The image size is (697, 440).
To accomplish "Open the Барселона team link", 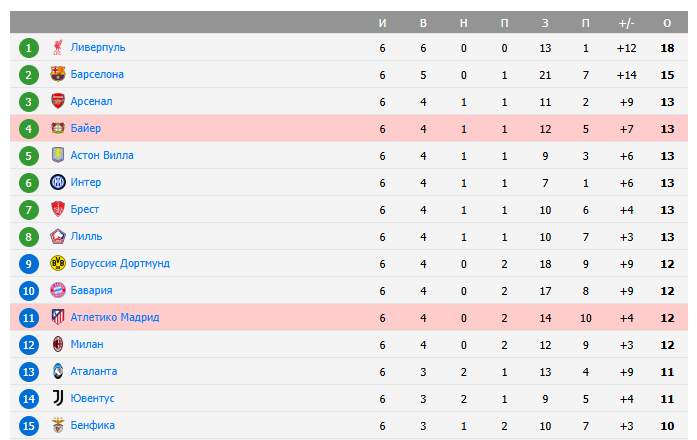I will coord(98,74).
